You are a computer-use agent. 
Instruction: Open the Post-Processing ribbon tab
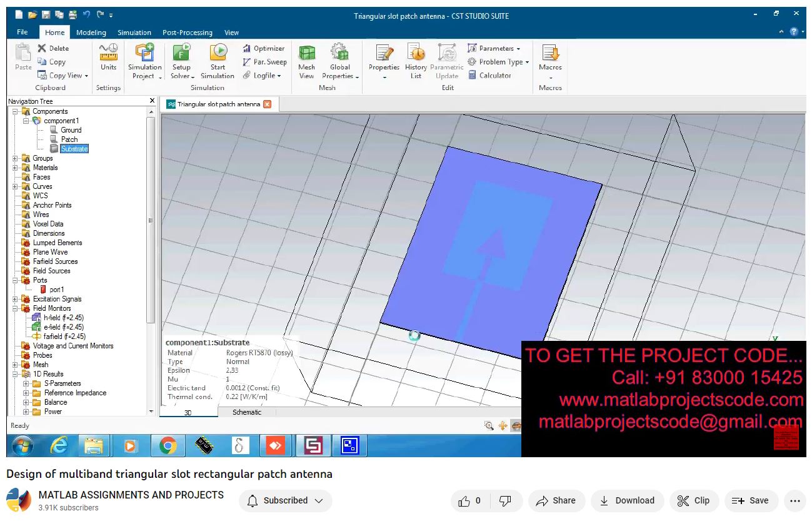point(187,33)
